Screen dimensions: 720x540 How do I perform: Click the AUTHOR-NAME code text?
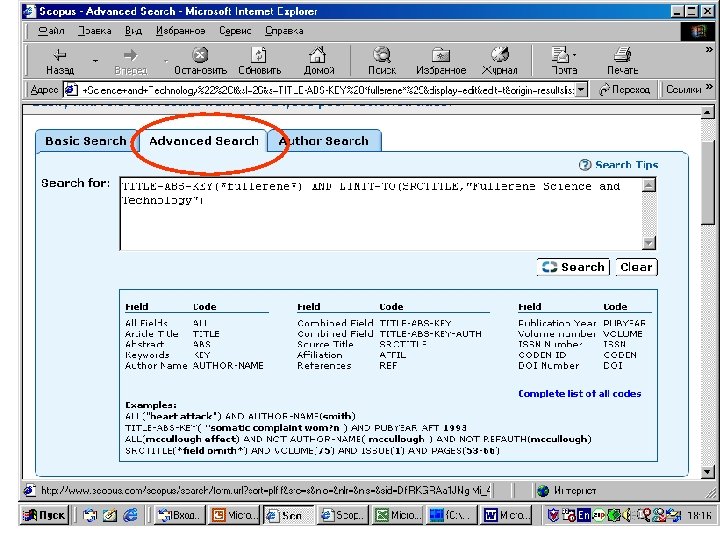pos(228,366)
